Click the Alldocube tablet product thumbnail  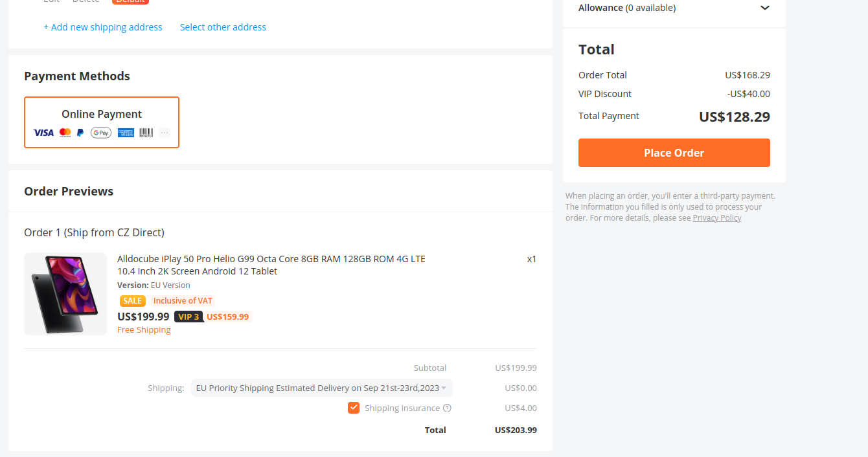[65, 294]
